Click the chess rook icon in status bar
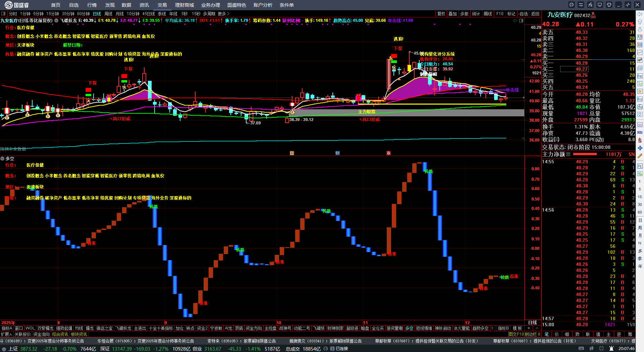644x352 pixels. point(611,349)
